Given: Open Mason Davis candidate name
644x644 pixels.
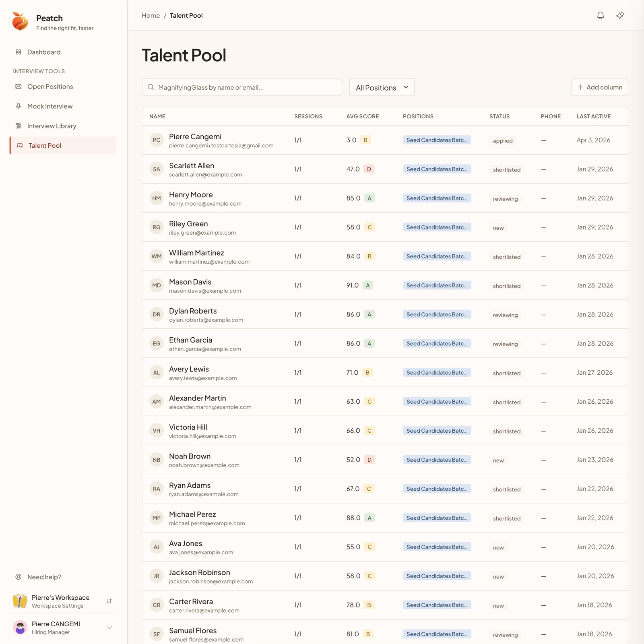Looking at the screenshot, I should point(190,282).
